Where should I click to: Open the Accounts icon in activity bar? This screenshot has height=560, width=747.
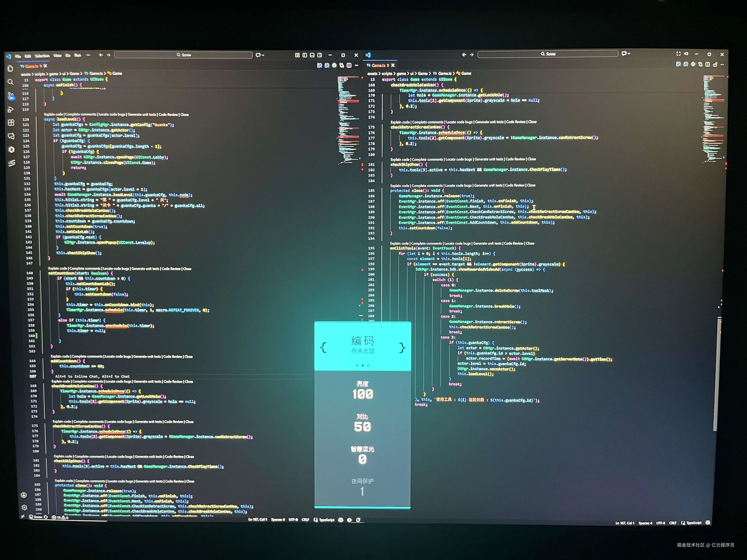click(x=24, y=495)
